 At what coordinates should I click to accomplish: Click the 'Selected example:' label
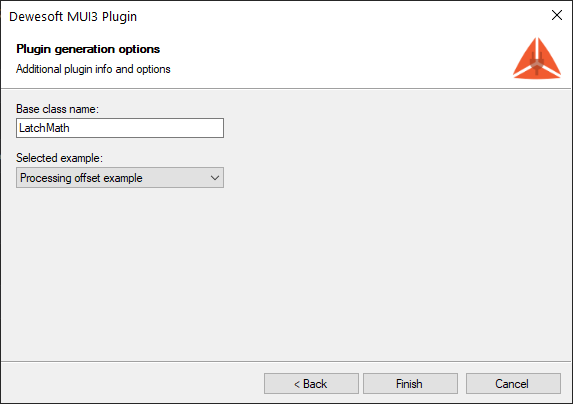(x=59, y=158)
